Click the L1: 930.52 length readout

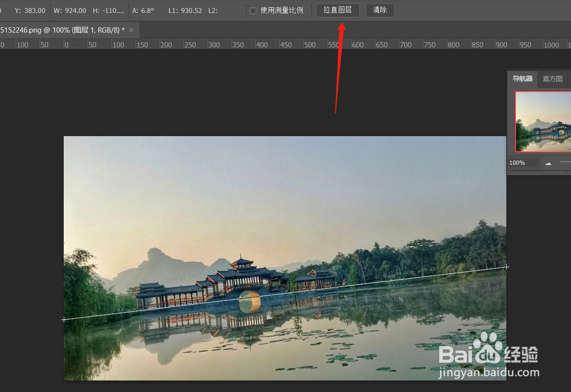(185, 11)
